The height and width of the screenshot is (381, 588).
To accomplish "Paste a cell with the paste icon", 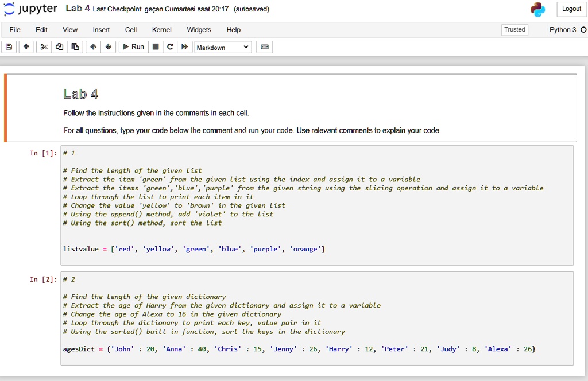I will point(75,46).
